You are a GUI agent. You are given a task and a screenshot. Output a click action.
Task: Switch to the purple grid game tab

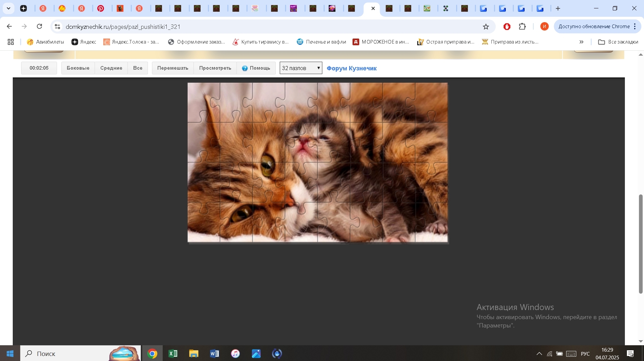(293, 8)
